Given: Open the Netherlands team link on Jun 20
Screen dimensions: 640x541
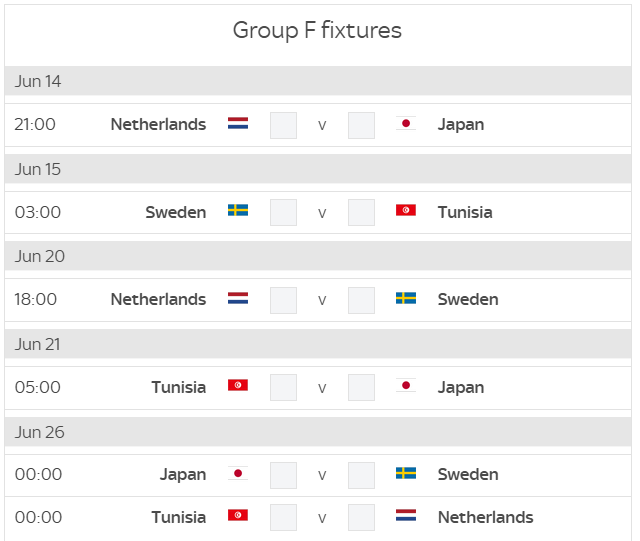Looking at the screenshot, I should [x=158, y=299].
